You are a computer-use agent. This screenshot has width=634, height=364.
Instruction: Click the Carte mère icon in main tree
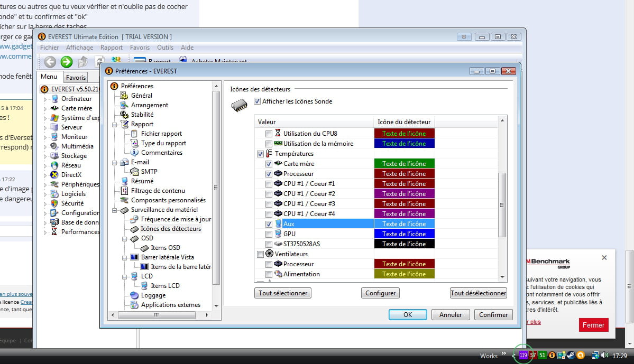click(x=54, y=108)
